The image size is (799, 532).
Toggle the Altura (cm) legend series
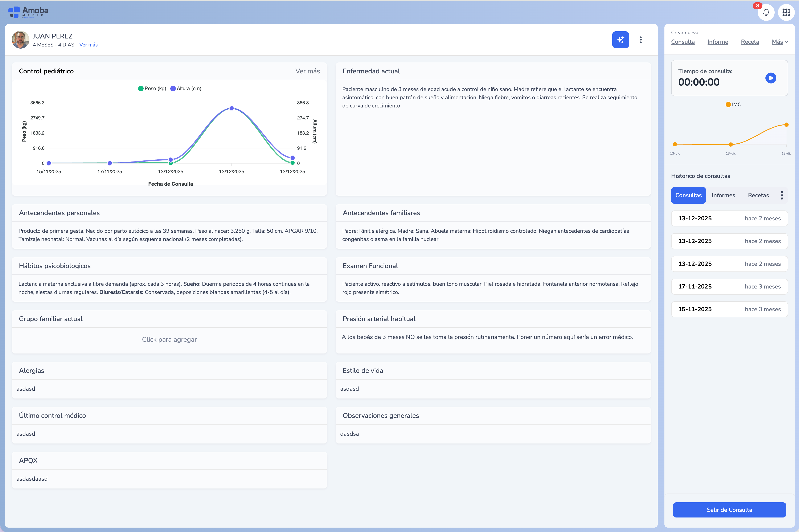pyautogui.click(x=186, y=89)
